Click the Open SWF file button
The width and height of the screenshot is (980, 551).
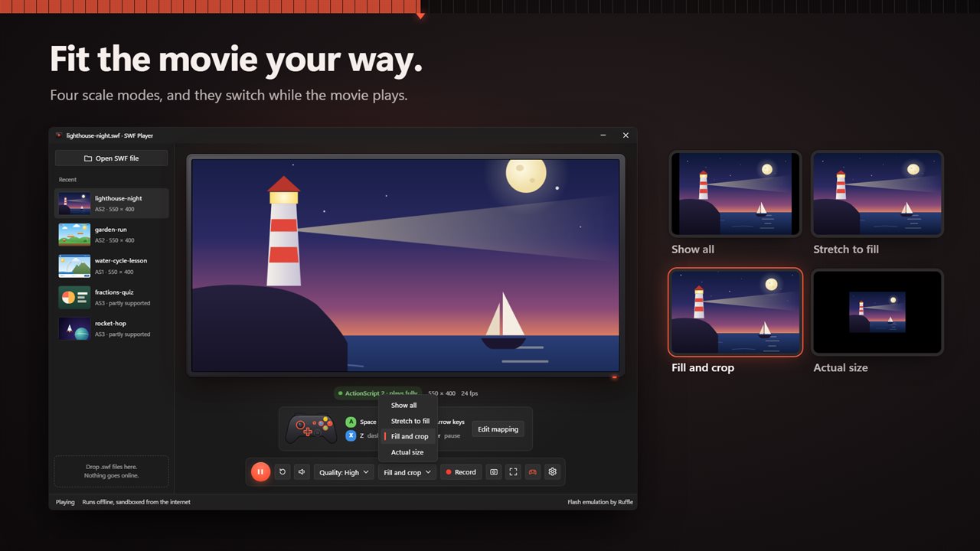pyautogui.click(x=112, y=158)
